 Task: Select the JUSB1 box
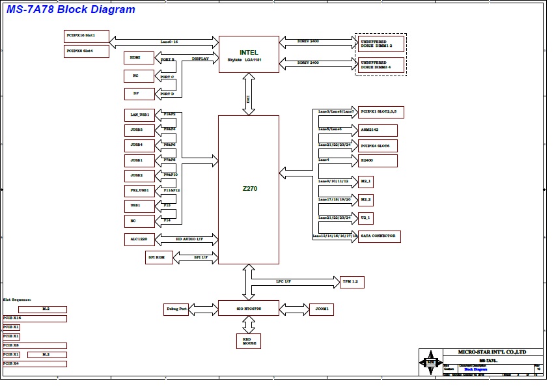139,161
